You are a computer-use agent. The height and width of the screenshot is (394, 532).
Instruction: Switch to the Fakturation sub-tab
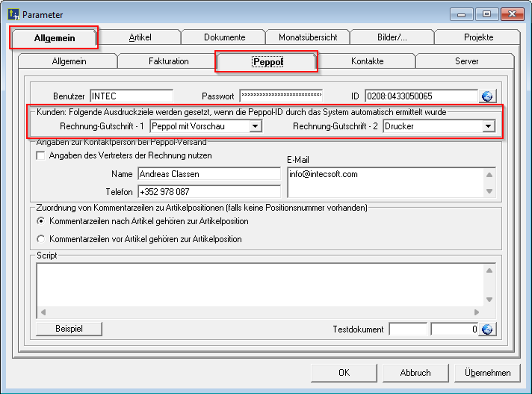[x=168, y=61]
